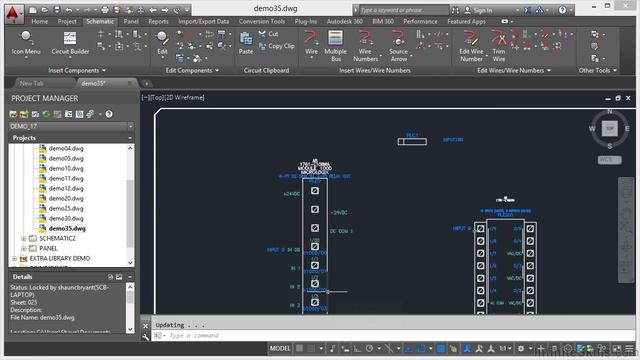
Task: Toggle snap mode in status bar
Action: [x=311, y=349]
